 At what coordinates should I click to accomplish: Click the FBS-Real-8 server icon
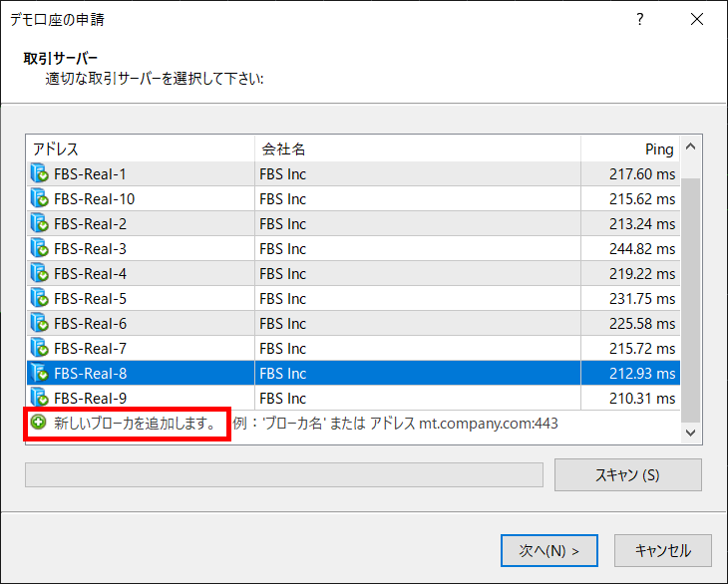pyautogui.click(x=40, y=373)
